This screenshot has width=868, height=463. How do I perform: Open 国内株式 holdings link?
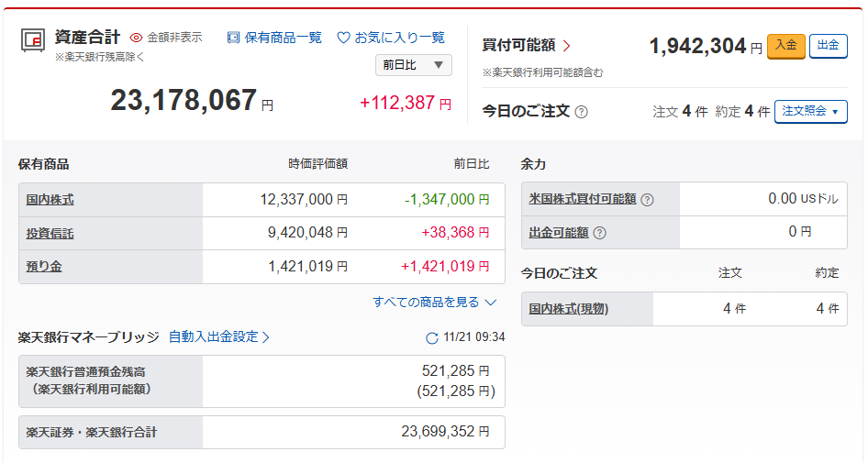50,200
